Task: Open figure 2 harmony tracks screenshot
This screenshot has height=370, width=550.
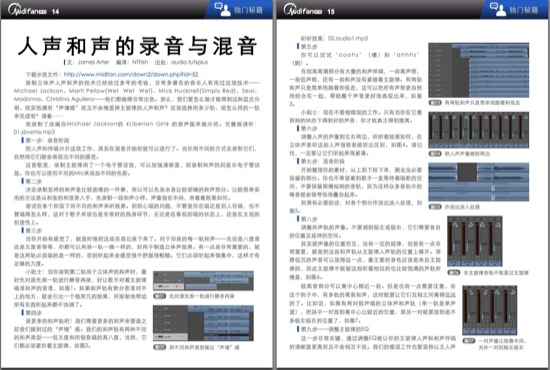Action: [x=203, y=323]
